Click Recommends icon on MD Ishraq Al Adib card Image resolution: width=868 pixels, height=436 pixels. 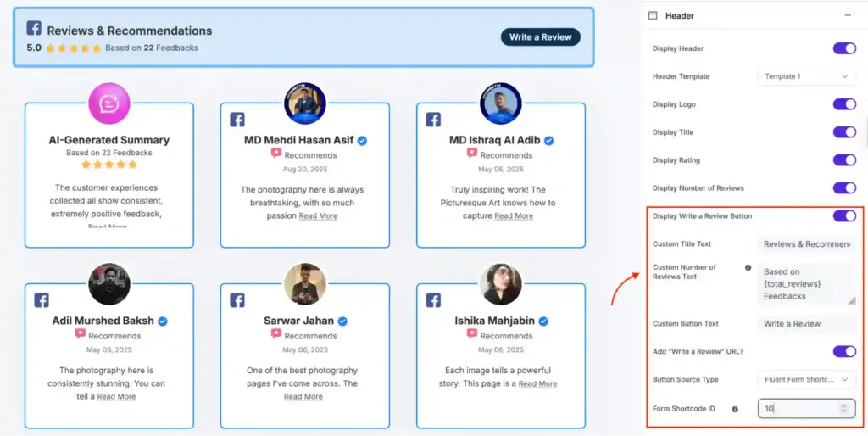(x=472, y=154)
